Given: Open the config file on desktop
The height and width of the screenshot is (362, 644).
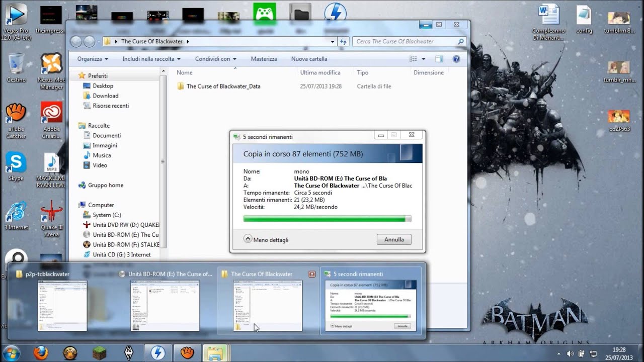Looking at the screenshot, I should tap(584, 19).
